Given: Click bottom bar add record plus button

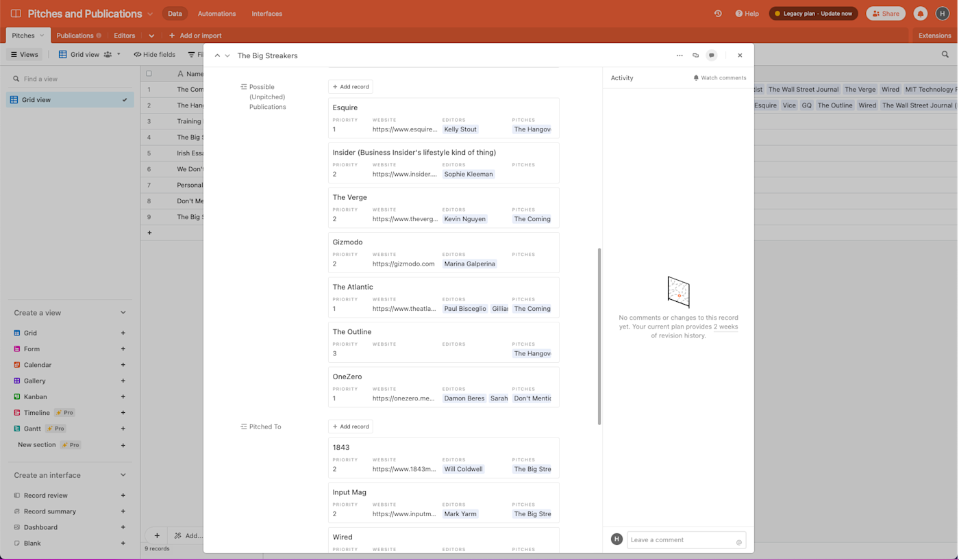Looking at the screenshot, I should [157, 535].
